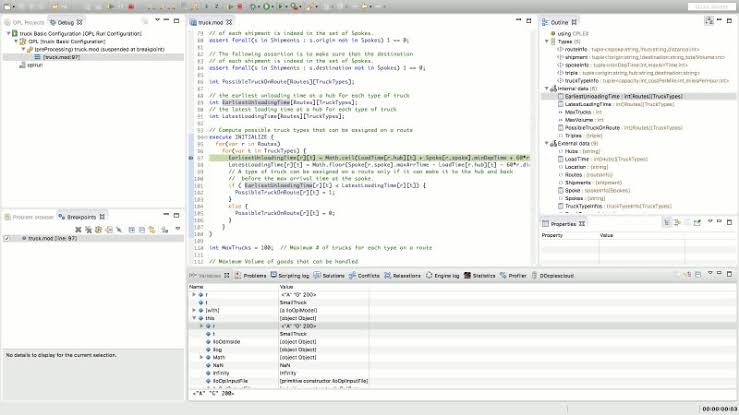The height and width of the screenshot is (415, 739).
Task: Switch to the Problems tab
Action: click(251, 276)
